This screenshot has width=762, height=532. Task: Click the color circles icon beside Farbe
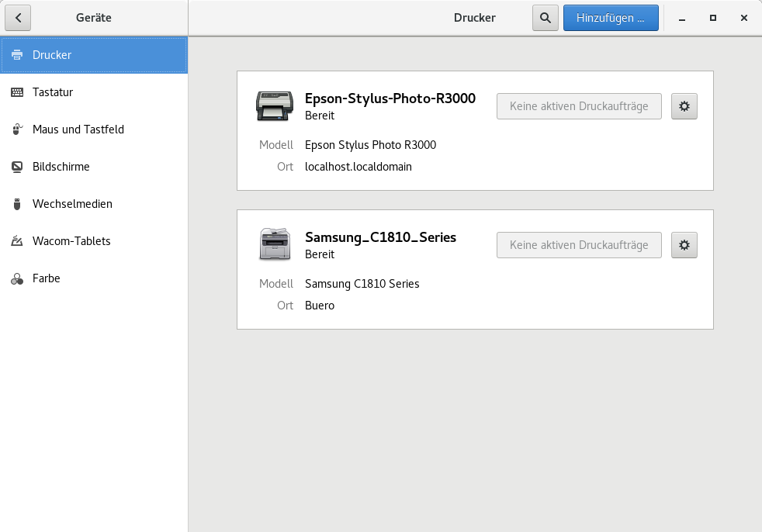point(17,278)
